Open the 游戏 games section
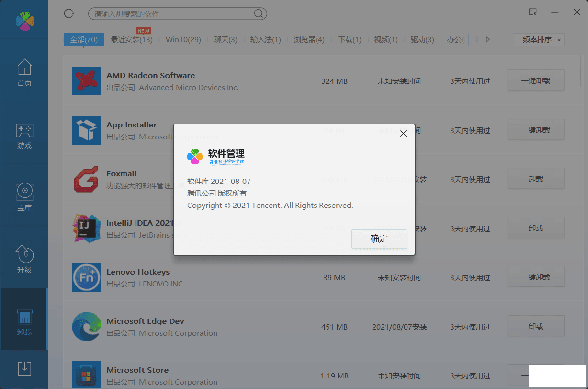This screenshot has width=588, height=389. (24, 136)
